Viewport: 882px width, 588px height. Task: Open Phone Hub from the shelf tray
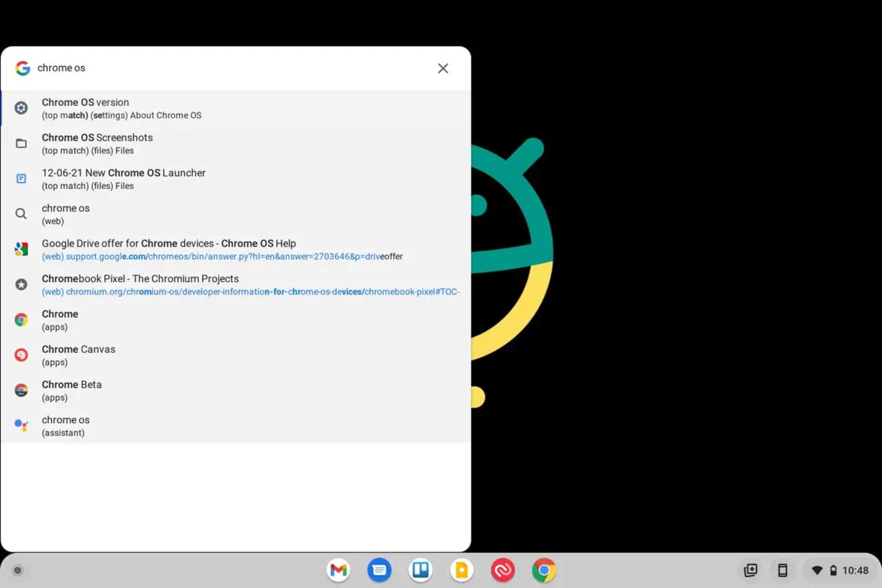[783, 570]
